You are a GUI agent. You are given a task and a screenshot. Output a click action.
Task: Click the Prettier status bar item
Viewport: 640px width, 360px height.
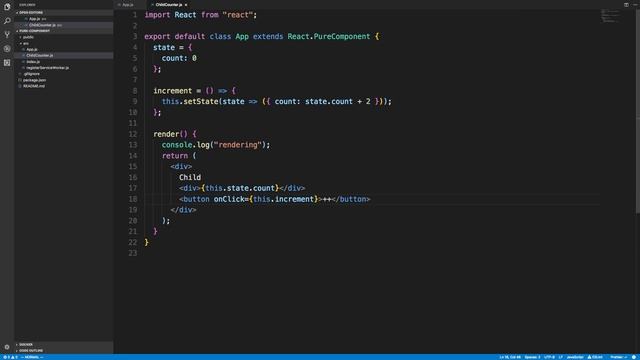[x=618, y=357]
